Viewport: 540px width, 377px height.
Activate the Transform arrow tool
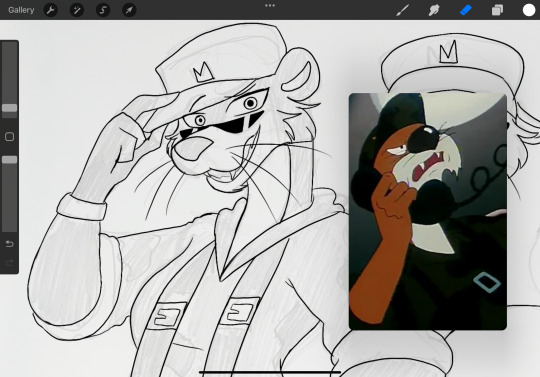[x=129, y=10]
